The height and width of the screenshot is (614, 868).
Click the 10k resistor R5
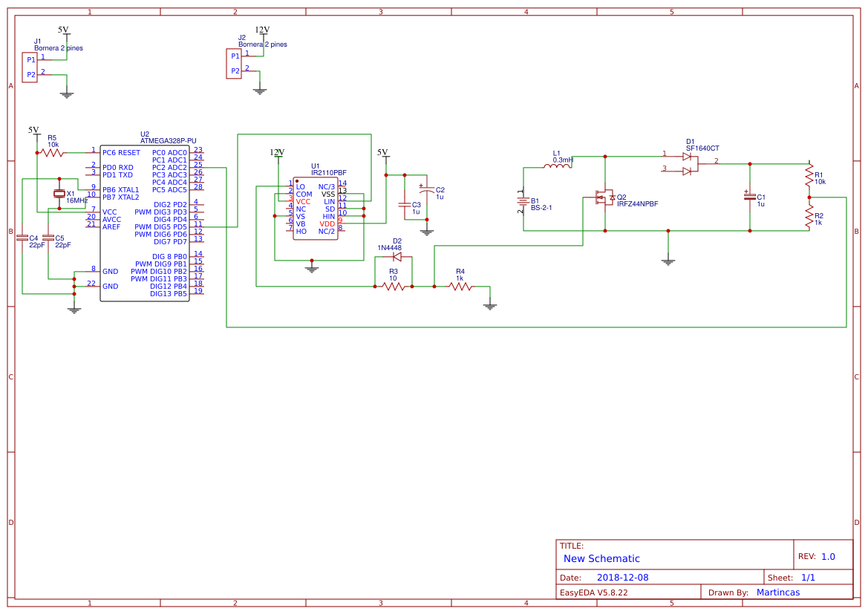pos(52,151)
